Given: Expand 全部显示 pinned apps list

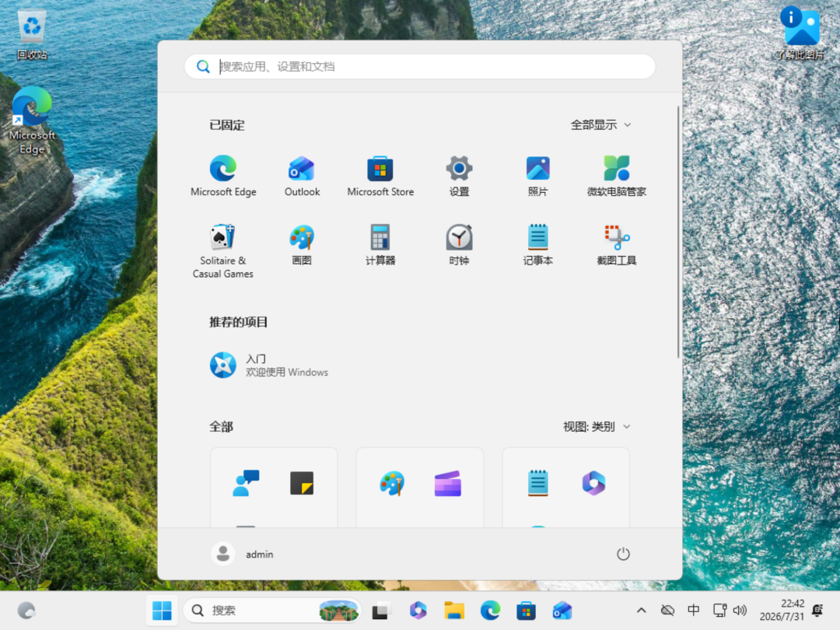Looking at the screenshot, I should click(600, 124).
